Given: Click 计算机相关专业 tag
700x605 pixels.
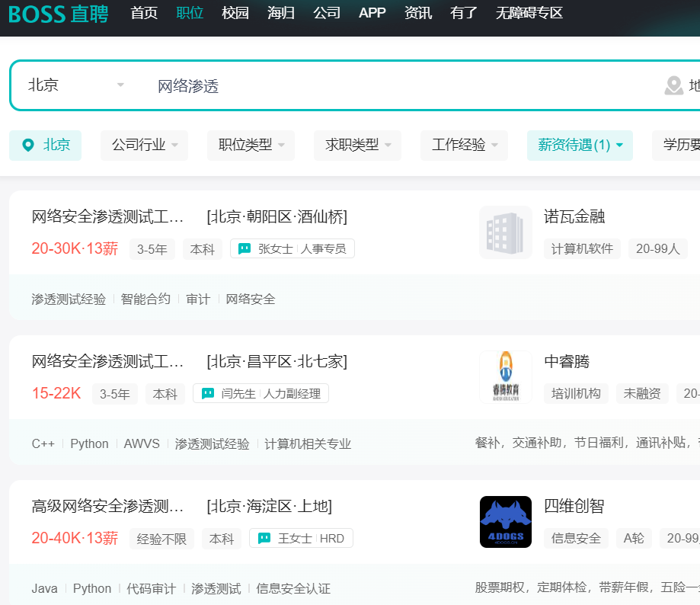Looking at the screenshot, I should [x=308, y=443].
